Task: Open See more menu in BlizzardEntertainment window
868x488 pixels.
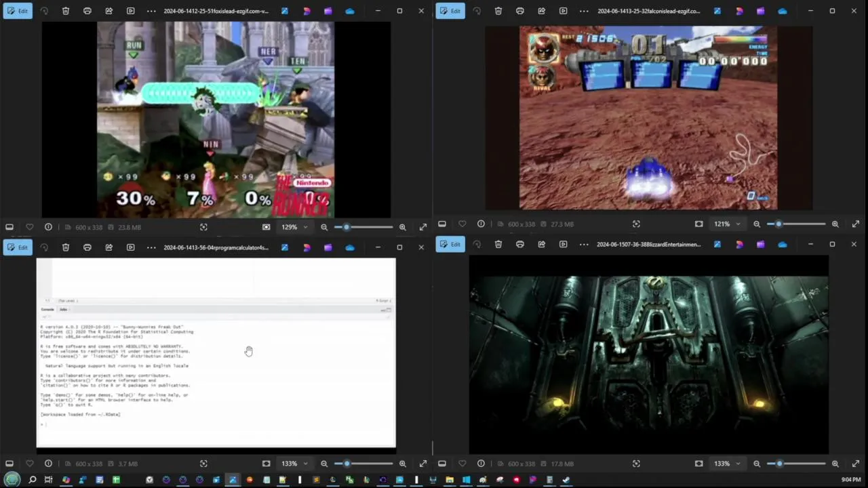Action: coord(584,244)
